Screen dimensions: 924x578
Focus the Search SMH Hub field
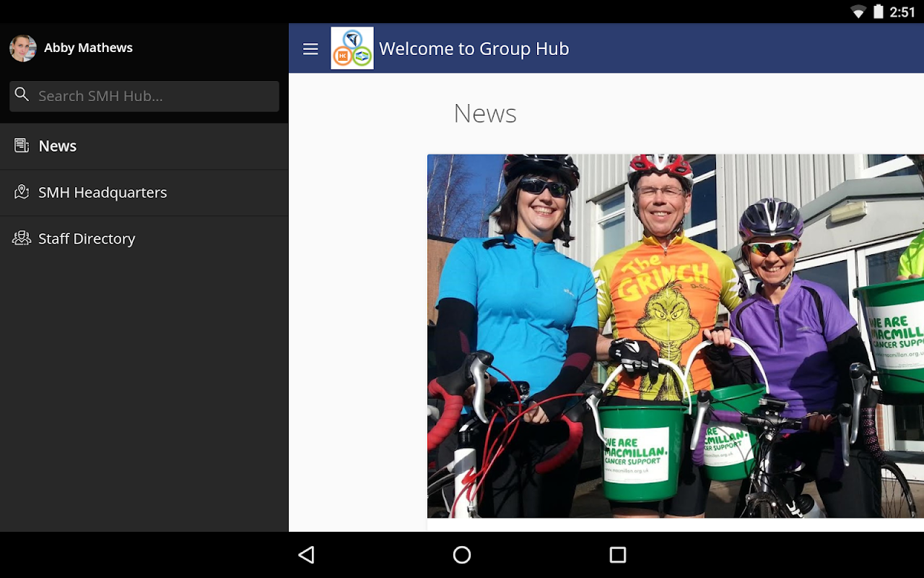tap(144, 96)
